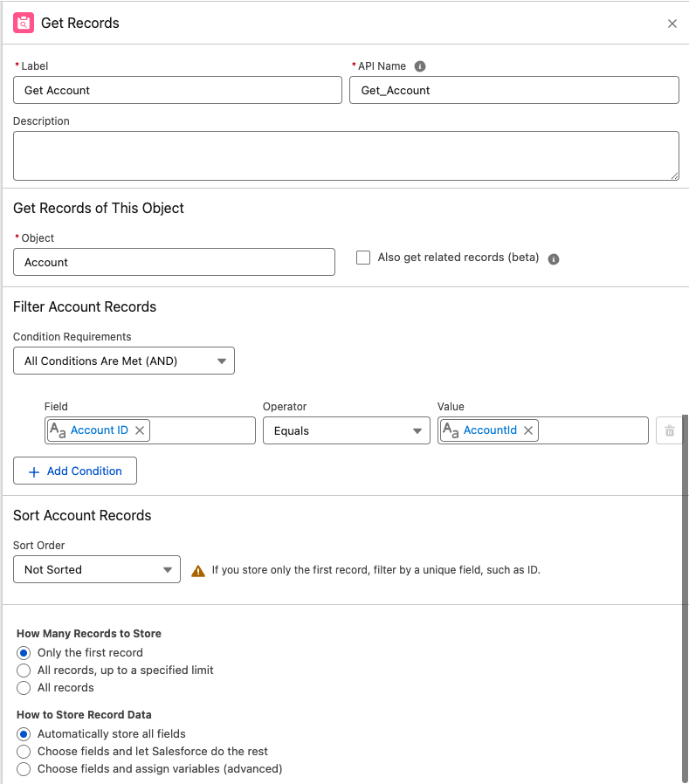Remove the Account ID field pill
The width and height of the screenshot is (689, 784).
[x=139, y=430]
